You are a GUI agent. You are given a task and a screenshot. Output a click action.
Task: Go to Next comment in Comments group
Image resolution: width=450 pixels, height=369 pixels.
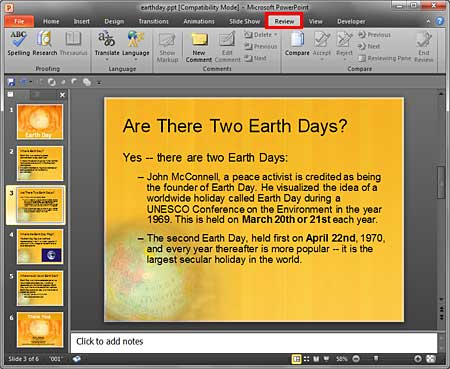pos(255,58)
